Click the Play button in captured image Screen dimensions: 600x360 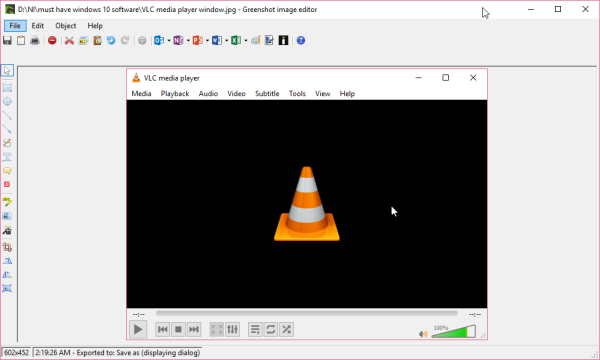tap(138, 329)
